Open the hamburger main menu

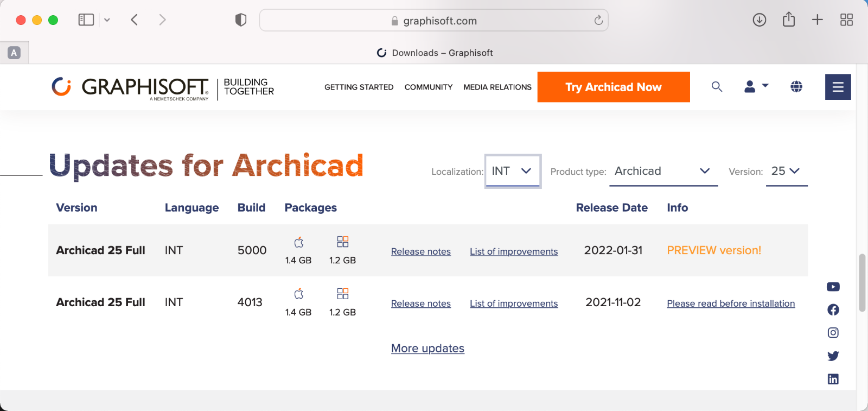pos(838,87)
